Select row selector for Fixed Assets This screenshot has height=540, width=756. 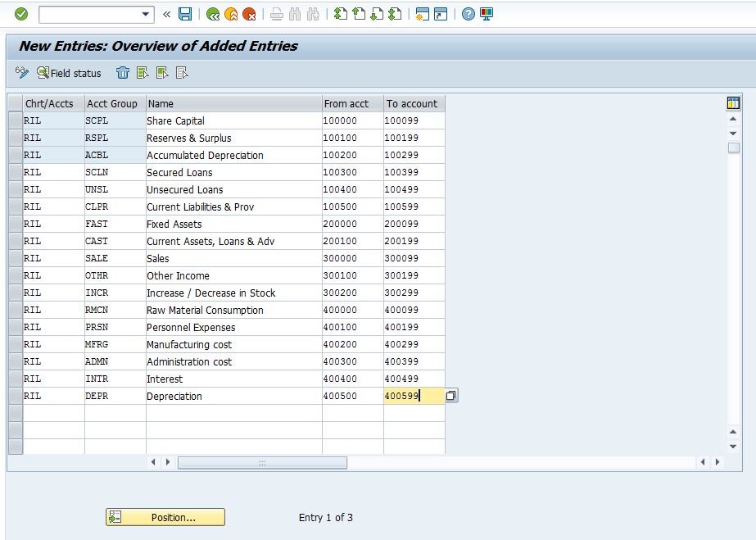pyautogui.click(x=16, y=224)
